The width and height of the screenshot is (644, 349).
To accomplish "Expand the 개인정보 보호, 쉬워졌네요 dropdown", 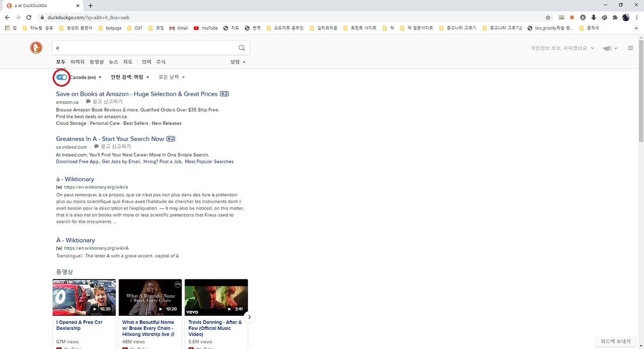I will [x=562, y=48].
